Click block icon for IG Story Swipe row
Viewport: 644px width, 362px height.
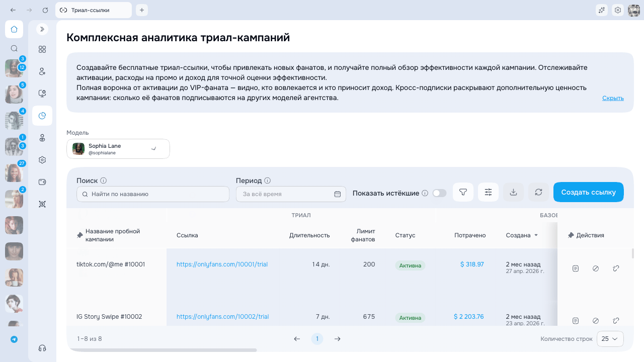tap(596, 321)
